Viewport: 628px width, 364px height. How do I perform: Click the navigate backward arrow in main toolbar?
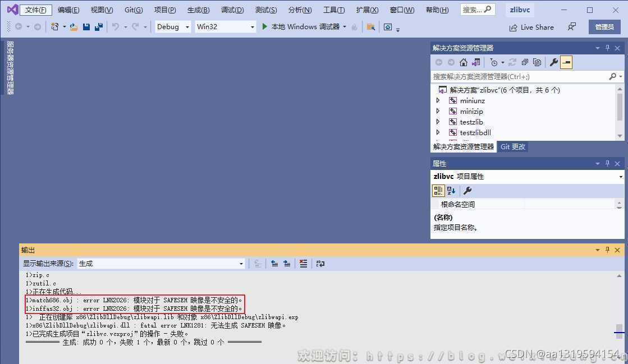[19, 27]
